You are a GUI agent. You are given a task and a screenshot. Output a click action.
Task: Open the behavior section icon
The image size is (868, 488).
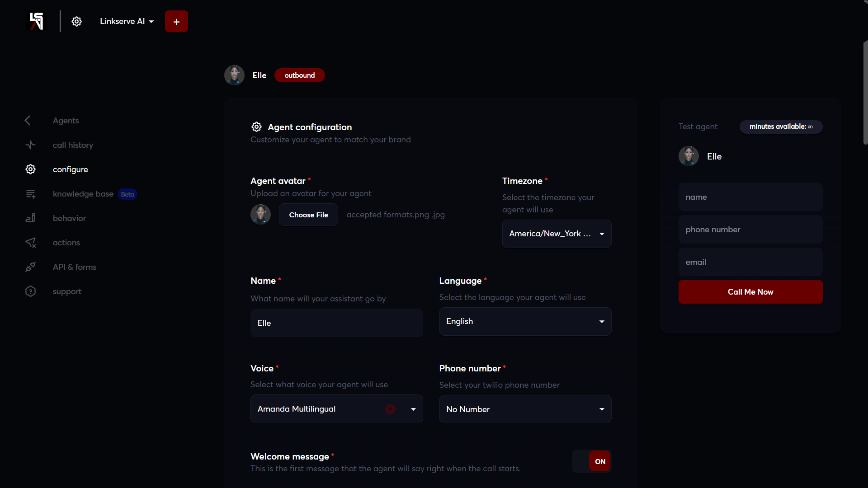(x=30, y=218)
